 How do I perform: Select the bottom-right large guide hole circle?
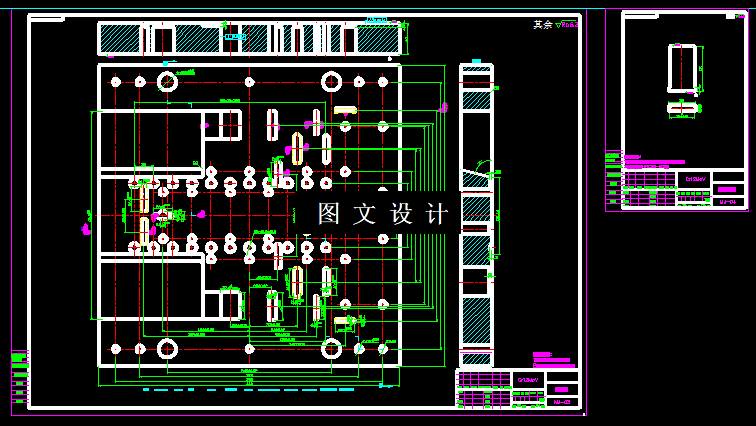[332, 349]
